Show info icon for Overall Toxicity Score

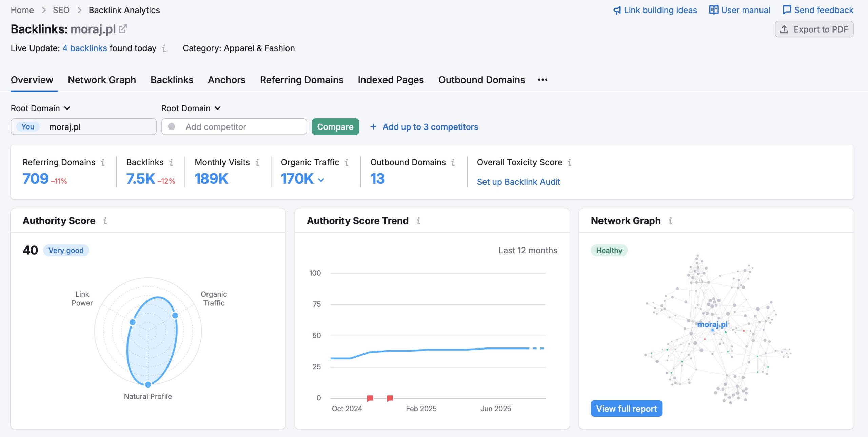[x=570, y=162]
